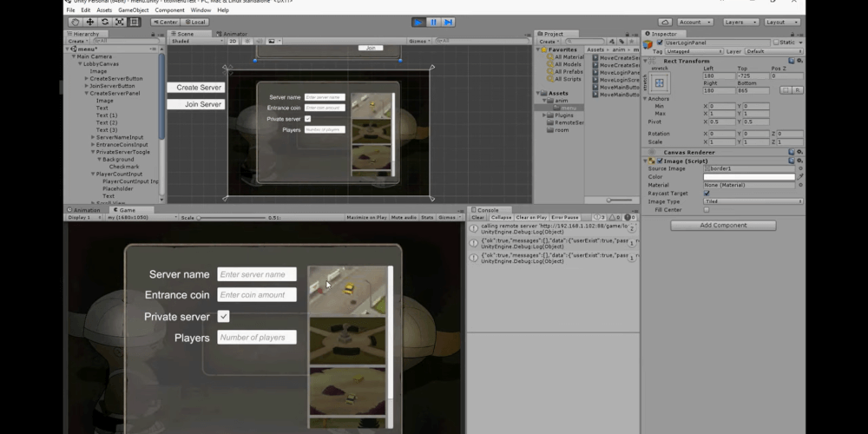Click Clear in the Console

[478, 217]
